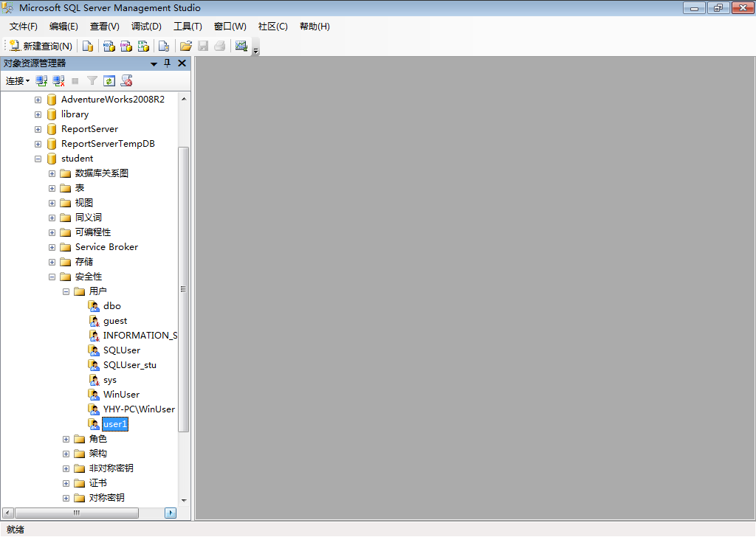The height and width of the screenshot is (537, 756).
Task: Click the grey stop square icon
Action: point(75,81)
